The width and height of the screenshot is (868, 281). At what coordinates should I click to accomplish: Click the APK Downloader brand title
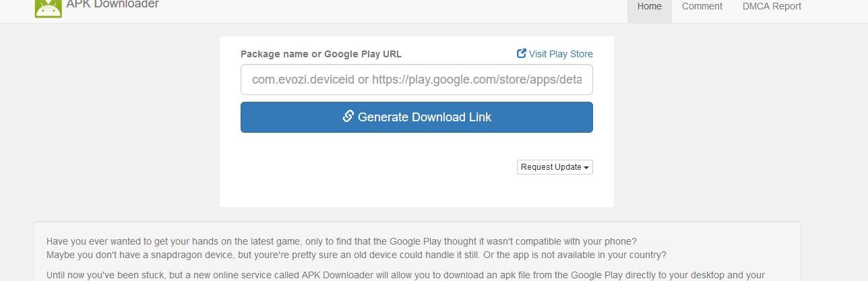113,5
